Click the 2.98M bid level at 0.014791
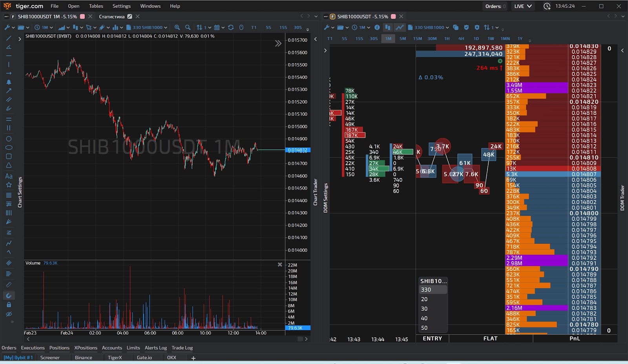The image size is (628, 364). [537, 264]
